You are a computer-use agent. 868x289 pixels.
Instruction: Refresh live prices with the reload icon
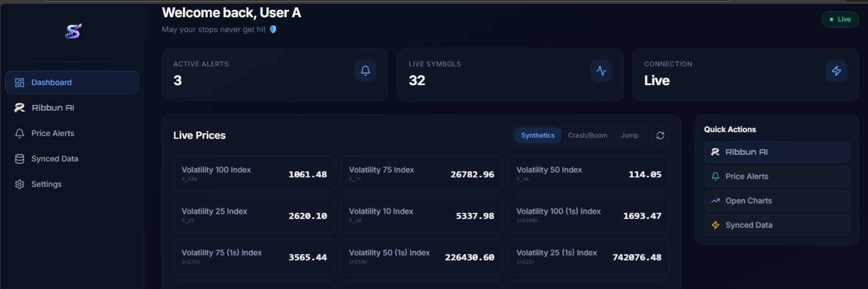(x=660, y=136)
